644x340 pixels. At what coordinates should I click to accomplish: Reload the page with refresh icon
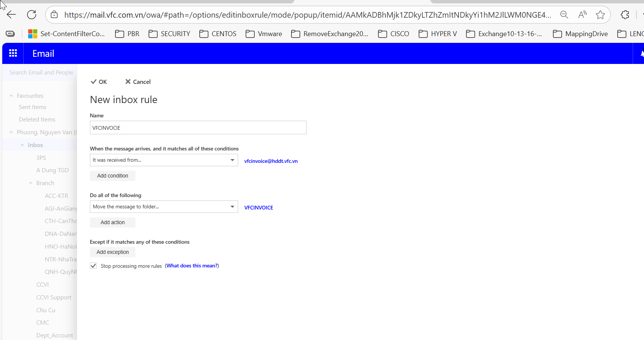click(x=32, y=15)
